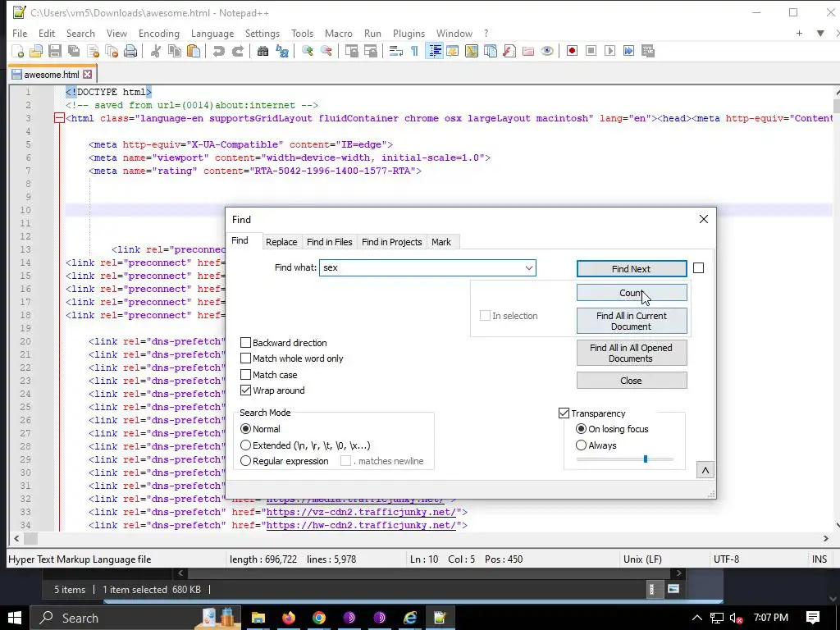Viewport: 840px width, 630px height.
Task: Click the editor horizontal scrollbar right arrow
Action: [825, 538]
